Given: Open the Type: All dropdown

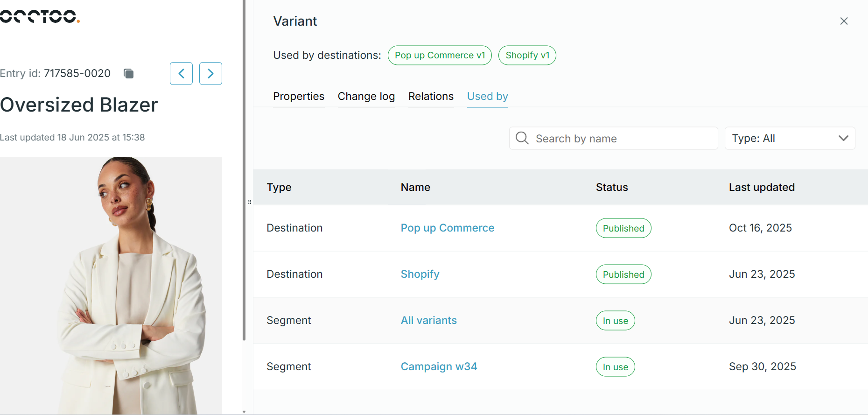Looking at the screenshot, I should [x=790, y=138].
